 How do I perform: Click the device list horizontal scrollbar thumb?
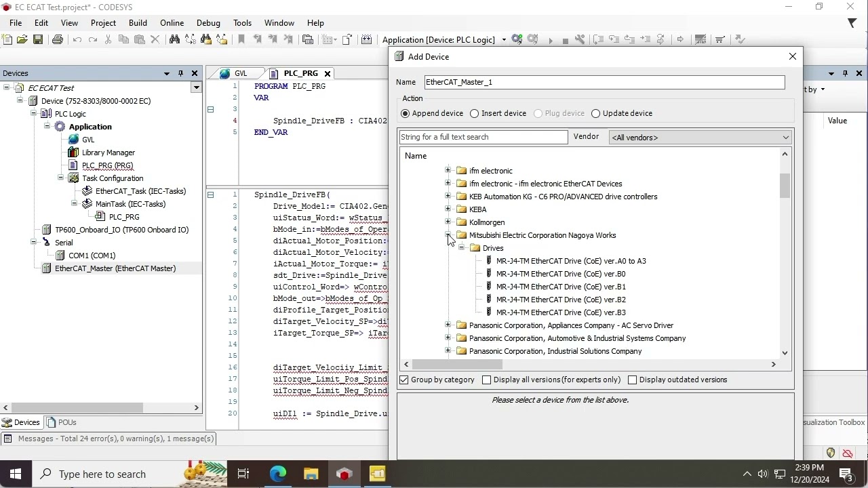[457, 365]
